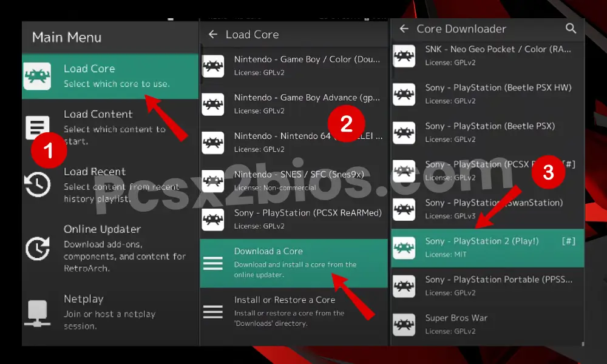Screen dimensions: 607x364
Task: Tap the back arrow beside Core Downloader
Action: click(x=404, y=29)
